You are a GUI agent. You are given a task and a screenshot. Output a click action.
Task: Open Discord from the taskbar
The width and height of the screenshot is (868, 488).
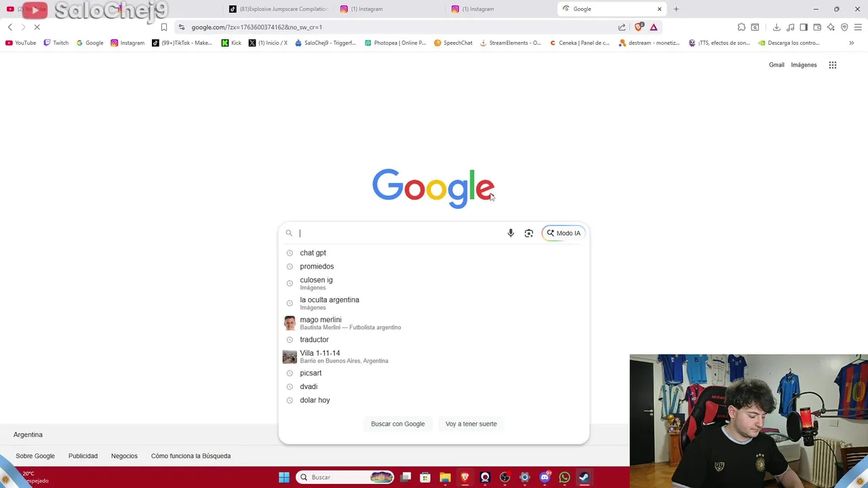click(x=545, y=477)
